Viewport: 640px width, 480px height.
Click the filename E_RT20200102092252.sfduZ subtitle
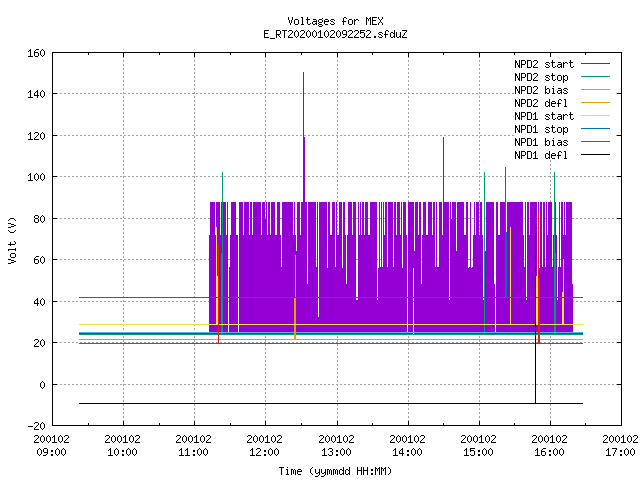[x=335, y=34]
